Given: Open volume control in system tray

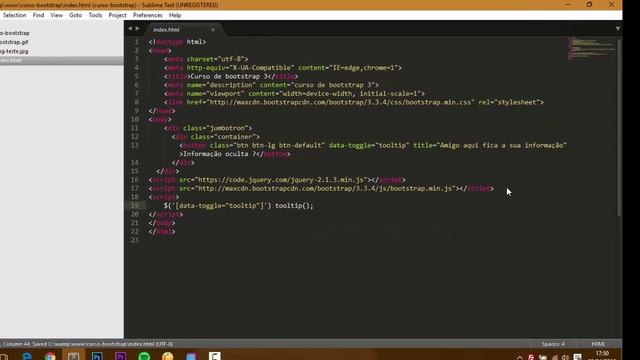Looking at the screenshot, I should 565,357.
